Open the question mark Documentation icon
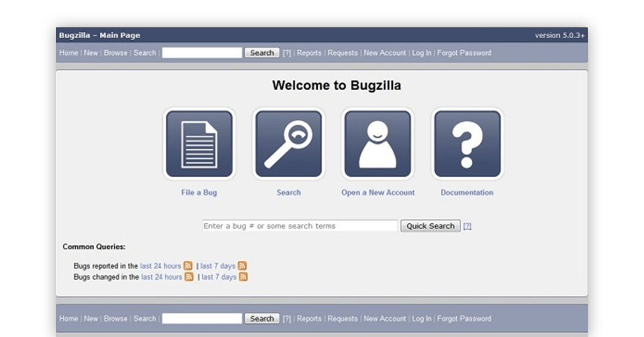644x337 pixels. coord(467,144)
